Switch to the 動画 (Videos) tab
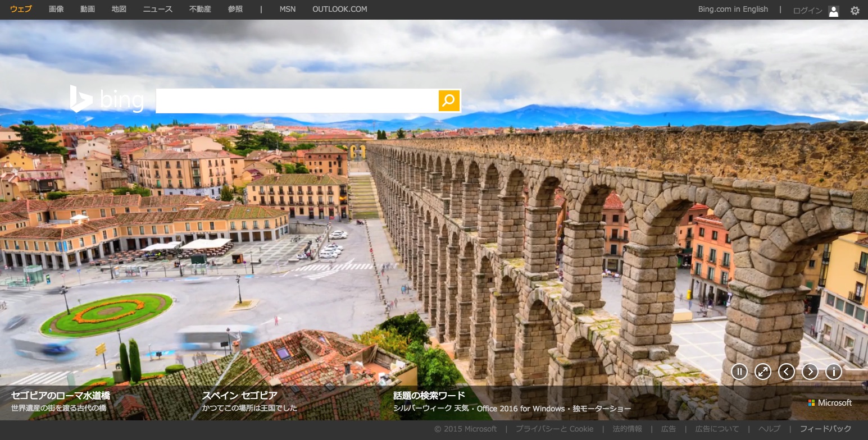868x440 pixels. (x=88, y=10)
